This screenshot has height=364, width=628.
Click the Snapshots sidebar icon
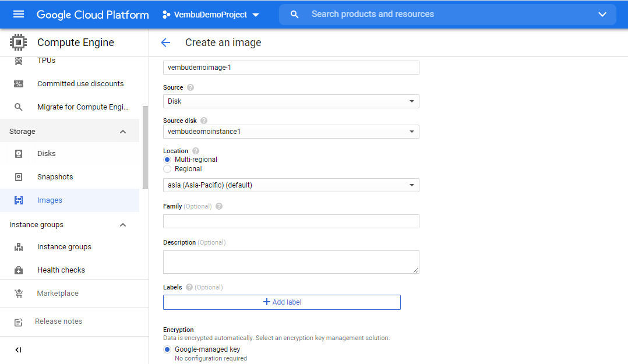[19, 177]
